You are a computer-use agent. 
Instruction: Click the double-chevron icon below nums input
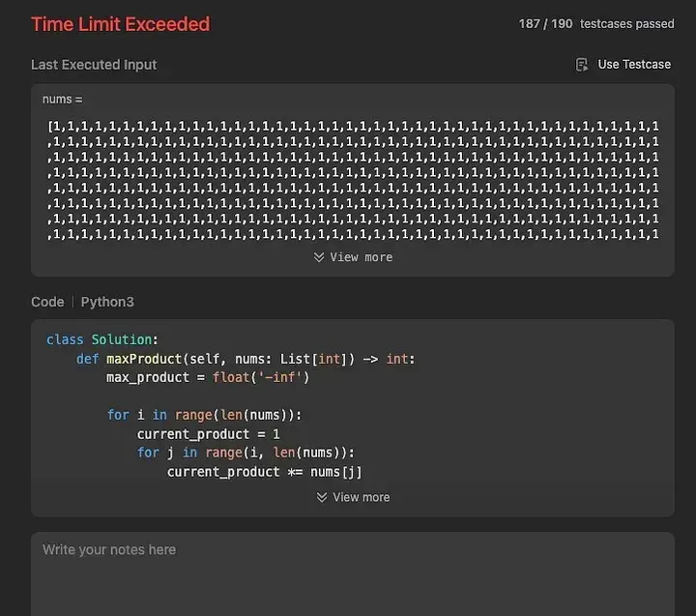tap(319, 257)
